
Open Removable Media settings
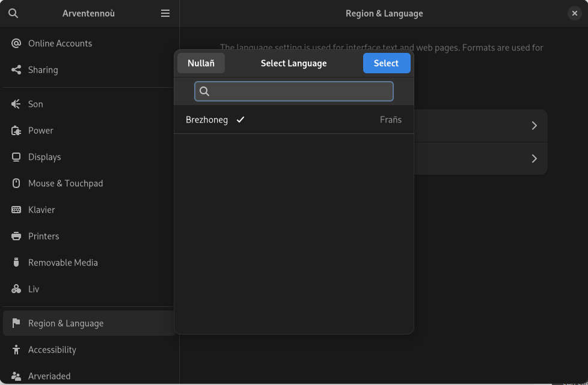pyautogui.click(x=88, y=262)
